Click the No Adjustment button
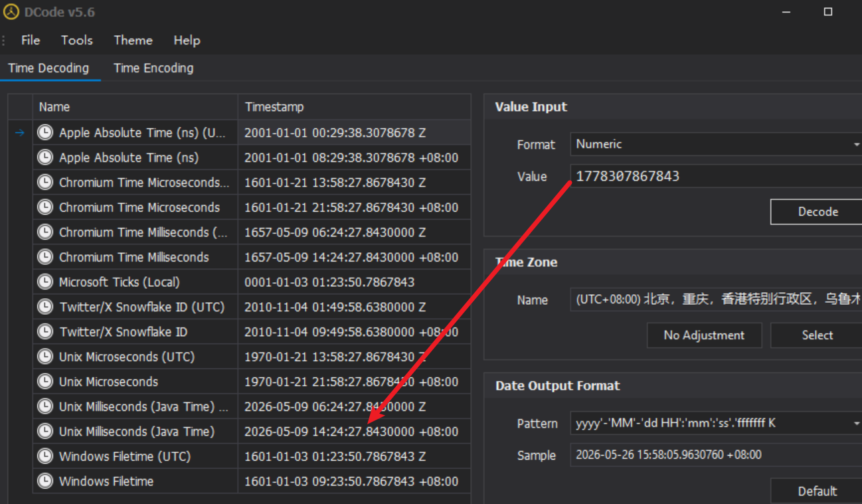The image size is (862, 504). (x=704, y=335)
